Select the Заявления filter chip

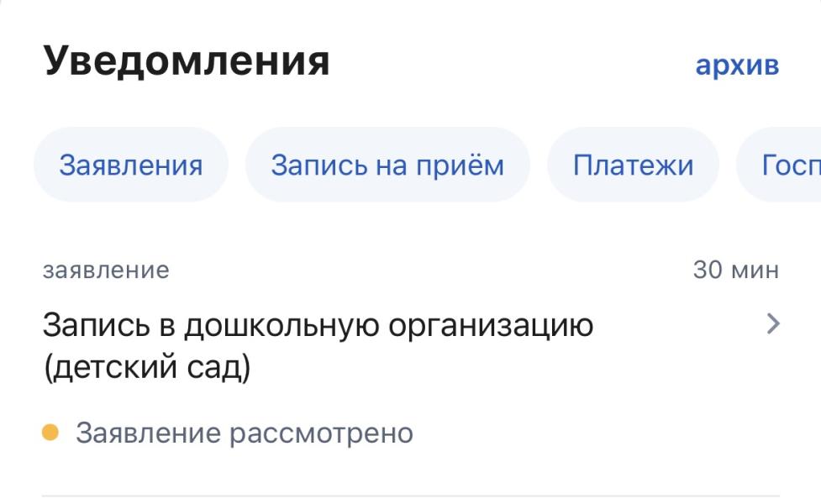(x=131, y=165)
